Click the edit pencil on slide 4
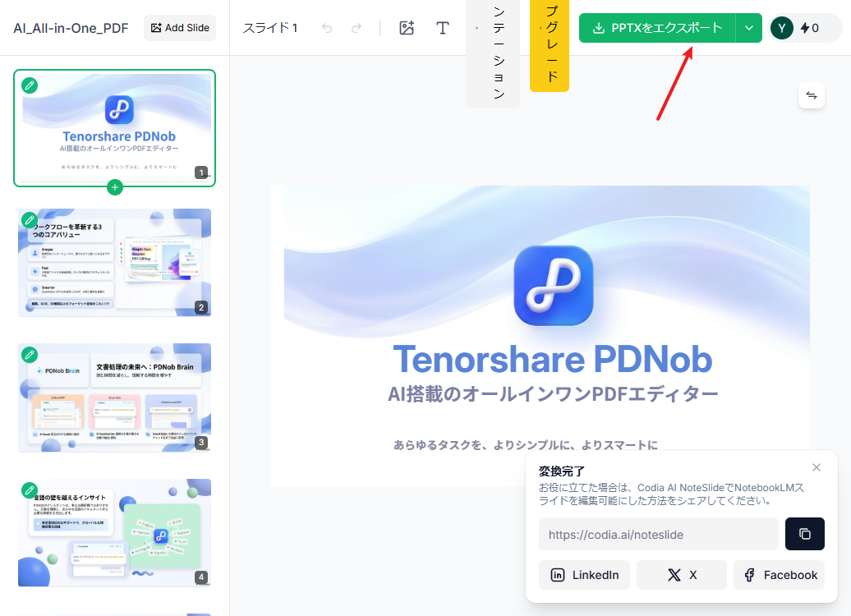 [30, 490]
